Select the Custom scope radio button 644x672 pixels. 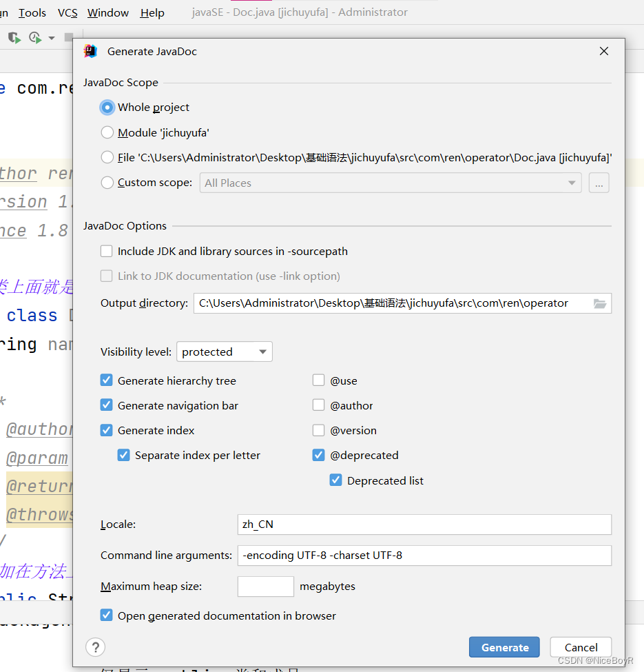107,183
